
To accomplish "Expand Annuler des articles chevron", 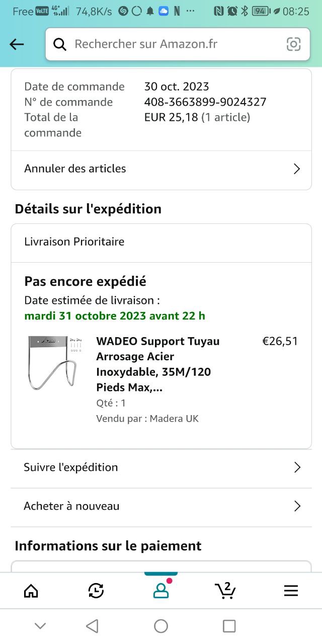I will 297,169.
